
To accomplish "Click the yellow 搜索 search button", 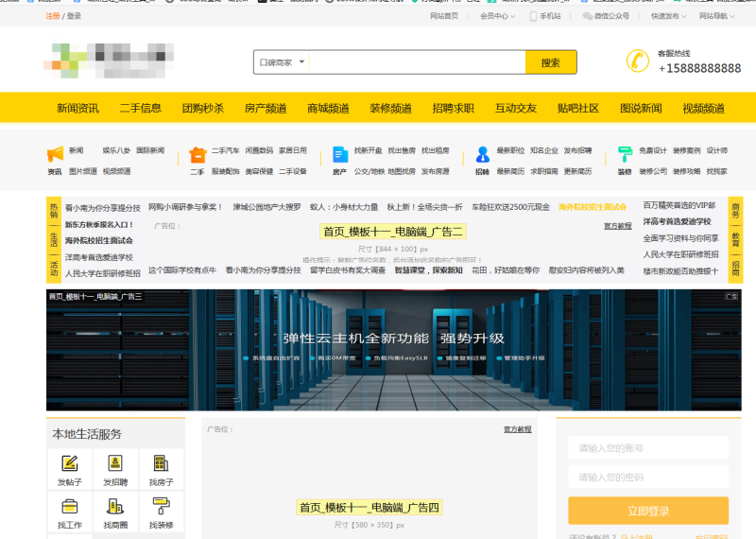I will (x=551, y=62).
